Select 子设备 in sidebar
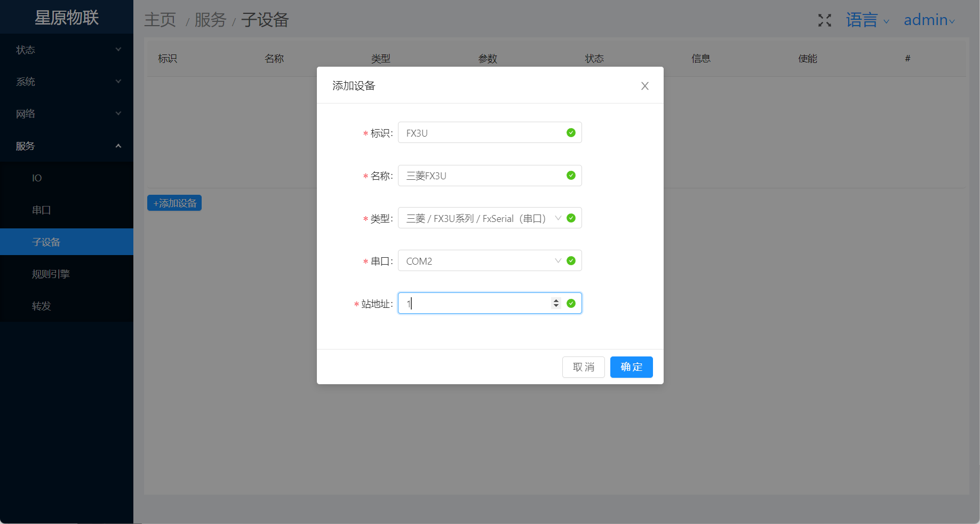 tap(67, 242)
